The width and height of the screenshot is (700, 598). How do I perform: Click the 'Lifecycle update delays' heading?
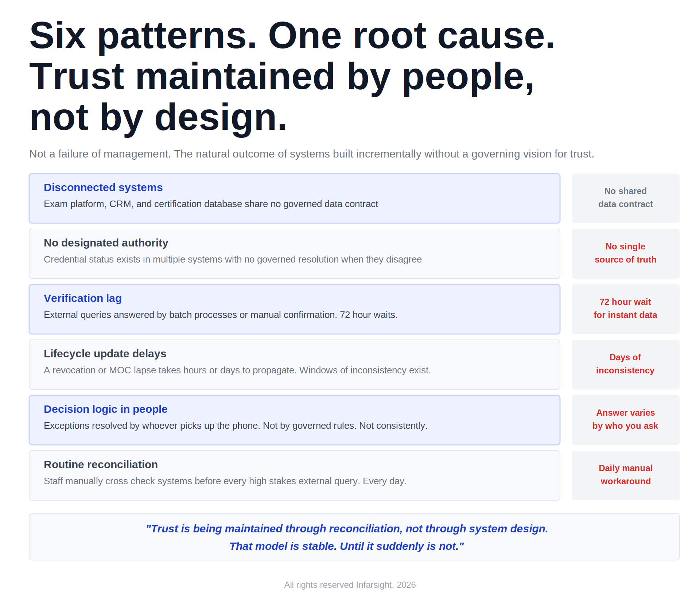105,354
